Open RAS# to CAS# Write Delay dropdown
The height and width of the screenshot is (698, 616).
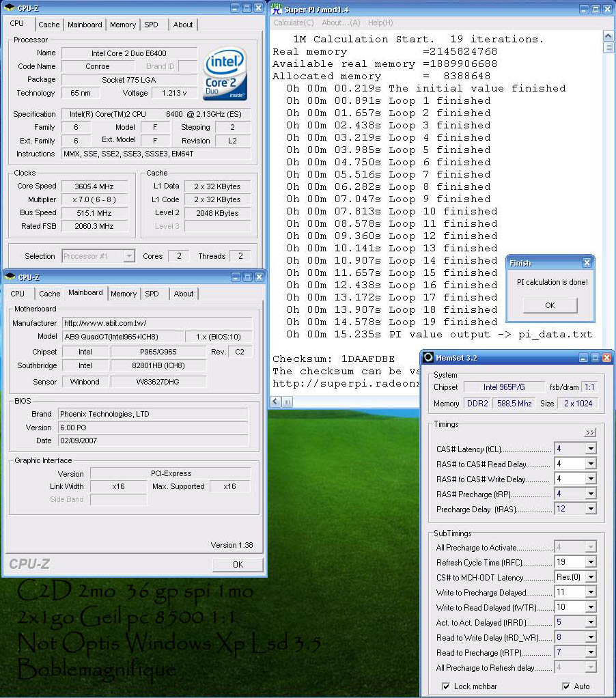coord(591,479)
